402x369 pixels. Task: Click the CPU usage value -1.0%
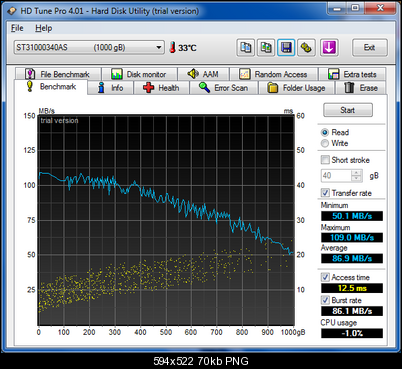352,333
